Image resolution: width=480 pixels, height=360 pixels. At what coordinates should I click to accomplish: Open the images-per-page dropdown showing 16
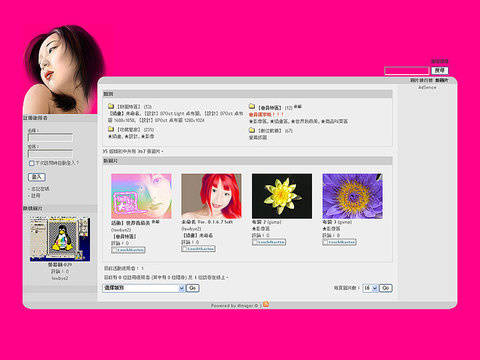point(370,288)
